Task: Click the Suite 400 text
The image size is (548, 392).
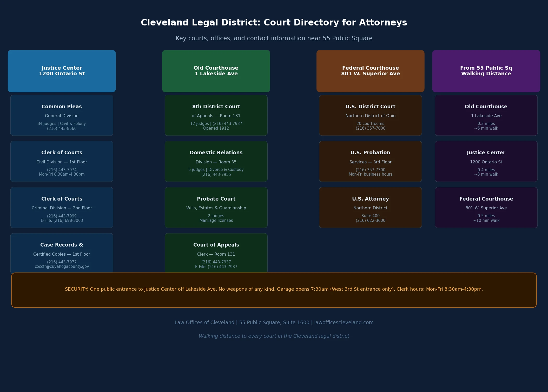Action: click(x=371, y=216)
